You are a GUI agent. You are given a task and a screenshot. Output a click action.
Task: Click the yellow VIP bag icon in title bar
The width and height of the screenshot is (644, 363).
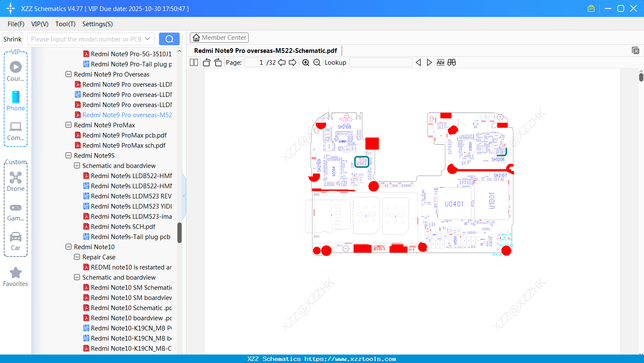(x=591, y=8)
